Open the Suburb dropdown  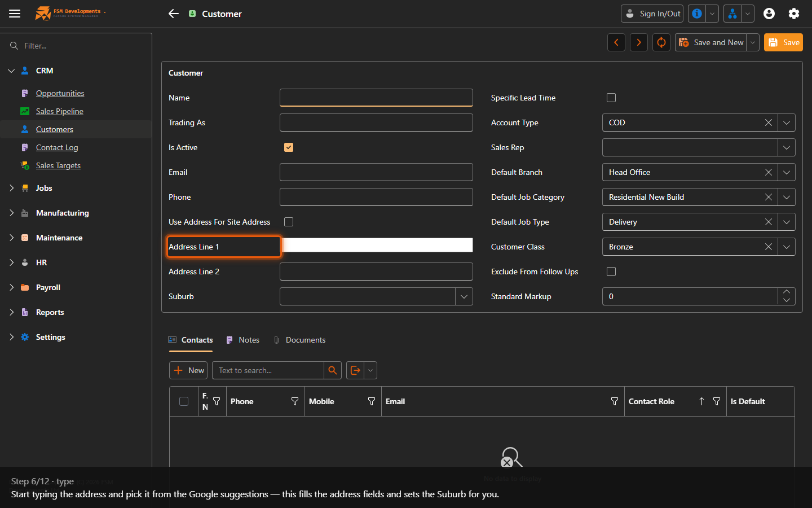pos(464,296)
